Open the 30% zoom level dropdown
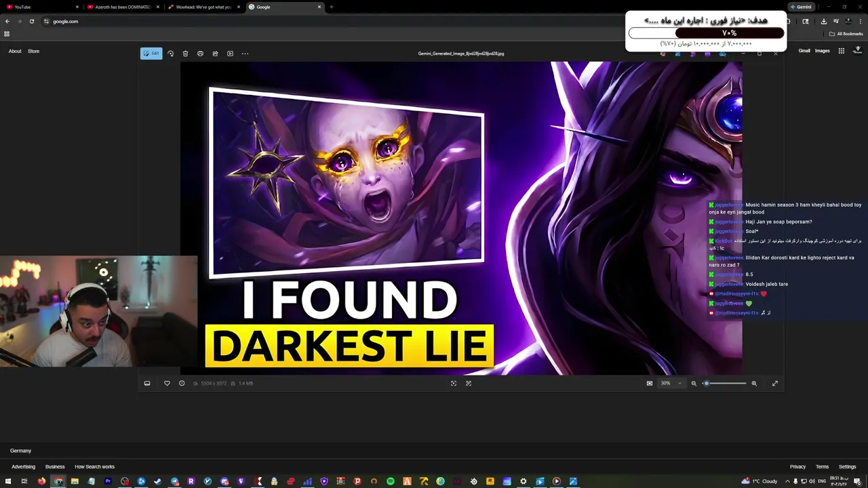Image resolution: width=868 pixels, height=488 pixels. (x=671, y=383)
